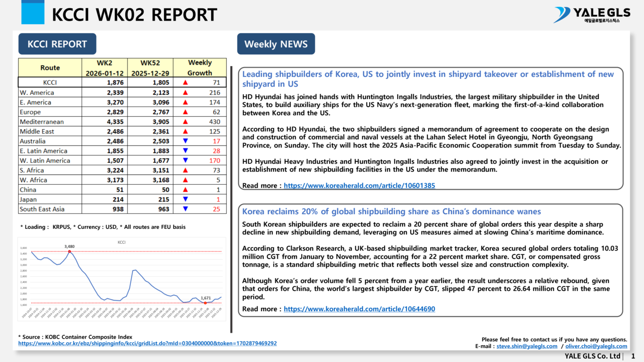Click the red up arrow for W. America
Viewport: 644px width, 362px height.
(x=185, y=92)
